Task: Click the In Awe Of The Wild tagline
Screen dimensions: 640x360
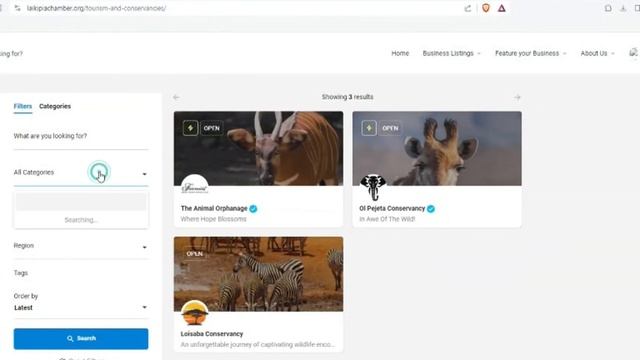Action: [387, 219]
